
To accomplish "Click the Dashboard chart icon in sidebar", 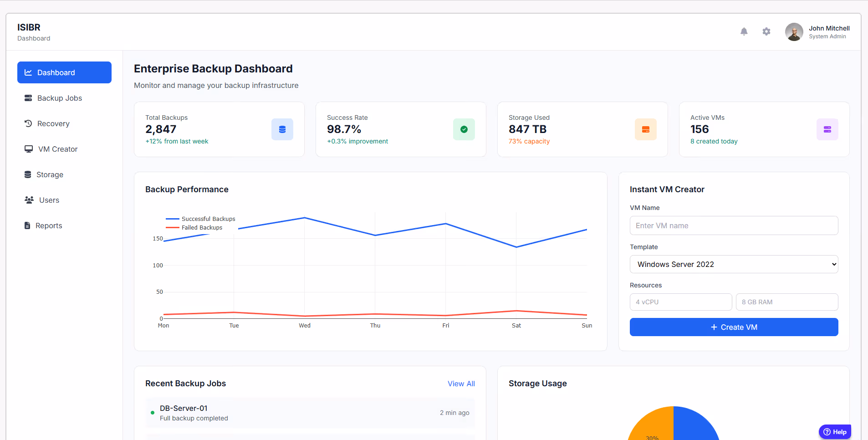I will 28,72.
